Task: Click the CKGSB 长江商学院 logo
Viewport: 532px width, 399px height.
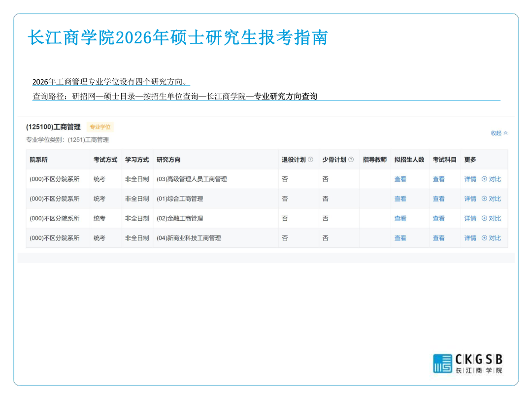Action: coord(467,364)
